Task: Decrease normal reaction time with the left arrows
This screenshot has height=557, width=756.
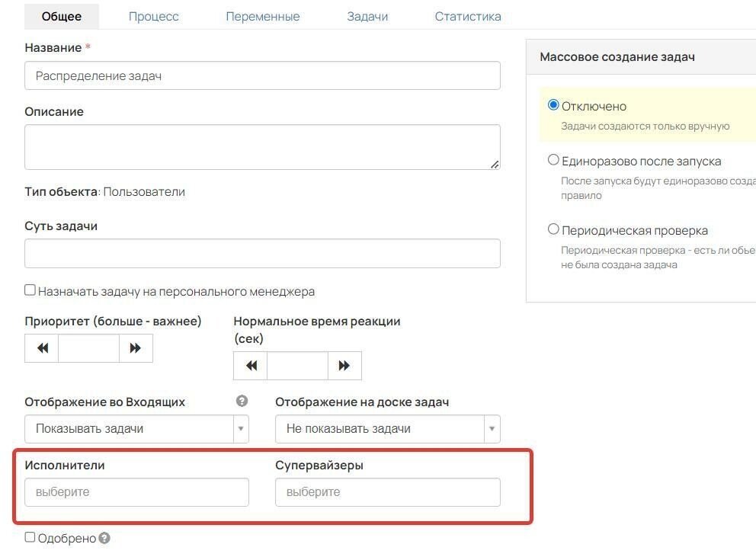Action: tap(251, 366)
